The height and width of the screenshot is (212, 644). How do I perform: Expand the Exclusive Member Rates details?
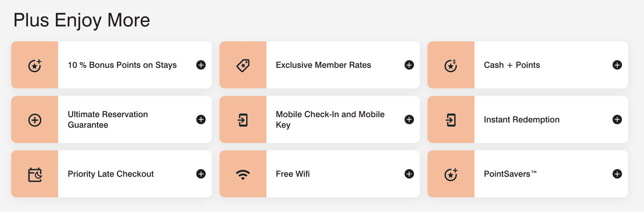point(409,65)
